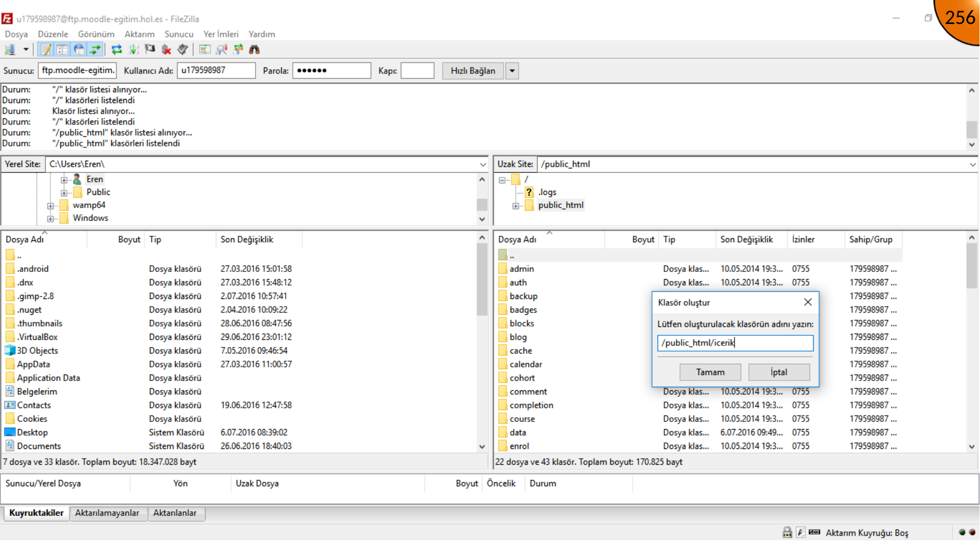
Task: Expand the Eren folder in local tree
Action: coord(64,180)
